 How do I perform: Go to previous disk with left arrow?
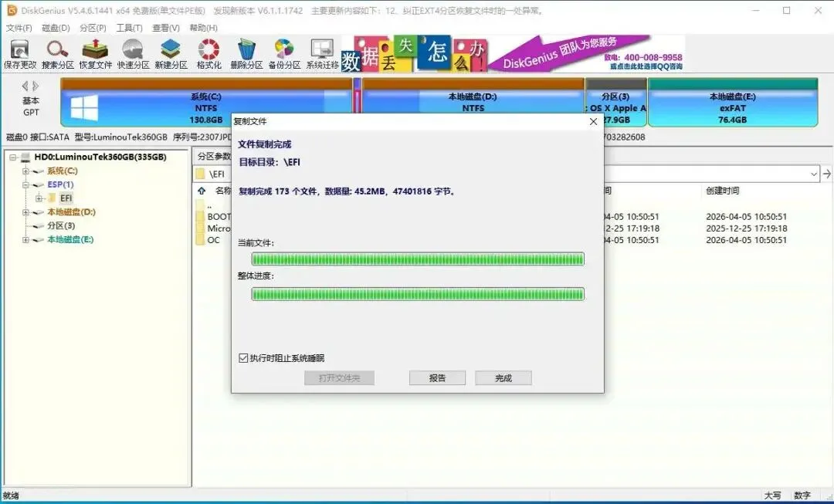point(25,86)
